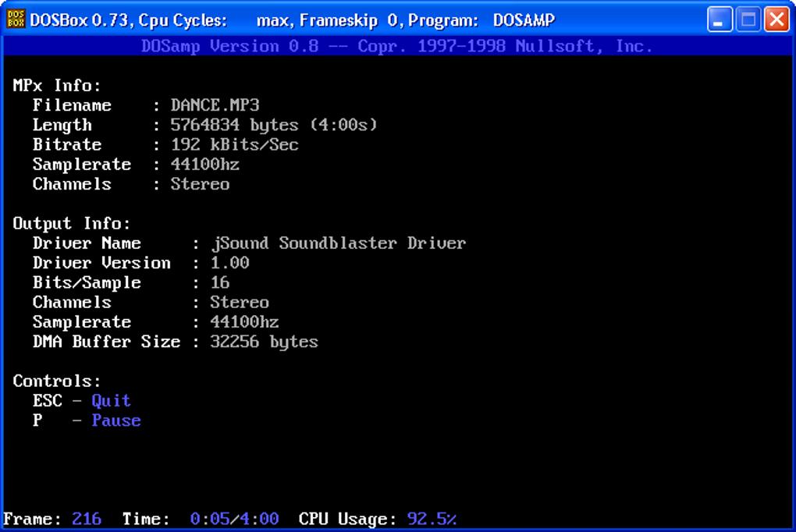The height and width of the screenshot is (532, 796).
Task: Click the 'Output Info:' heading
Action: pyautogui.click(x=72, y=223)
